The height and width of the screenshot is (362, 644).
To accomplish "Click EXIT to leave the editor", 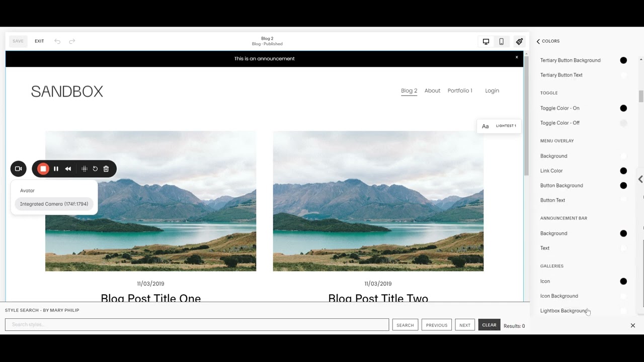I will tap(39, 41).
